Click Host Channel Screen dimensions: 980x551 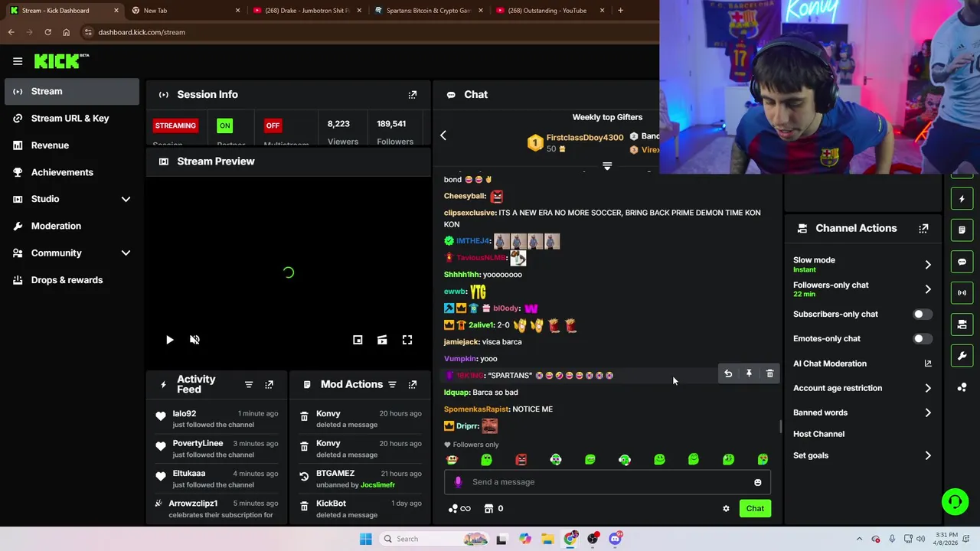coord(818,434)
